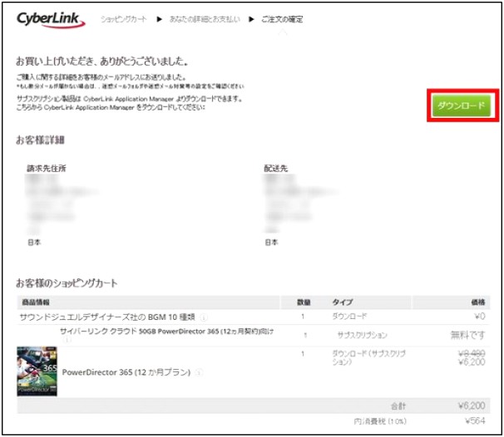
Task: Click the struck-through ¥8,480 price
Action: pyautogui.click(x=472, y=354)
